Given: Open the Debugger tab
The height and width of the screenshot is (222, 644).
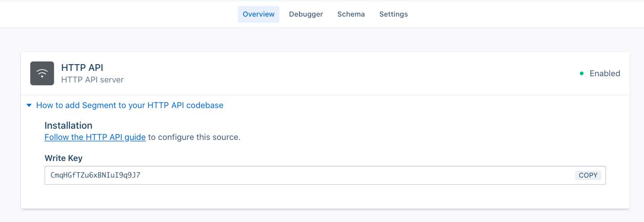Looking at the screenshot, I should point(306,14).
